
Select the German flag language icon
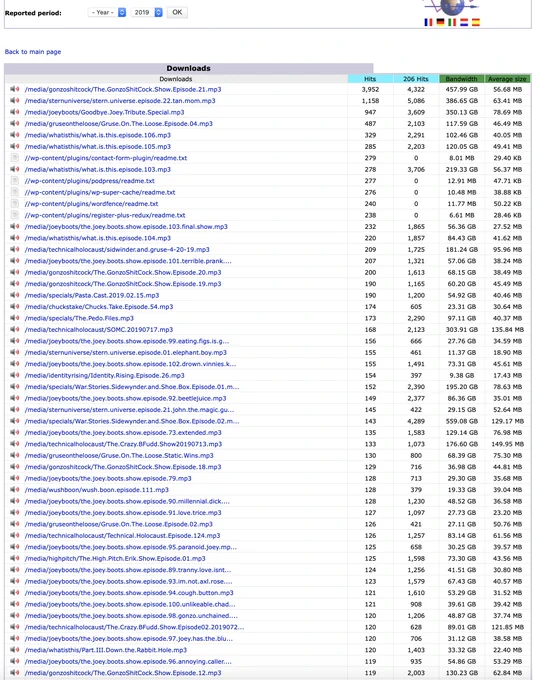click(x=440, y=22)
